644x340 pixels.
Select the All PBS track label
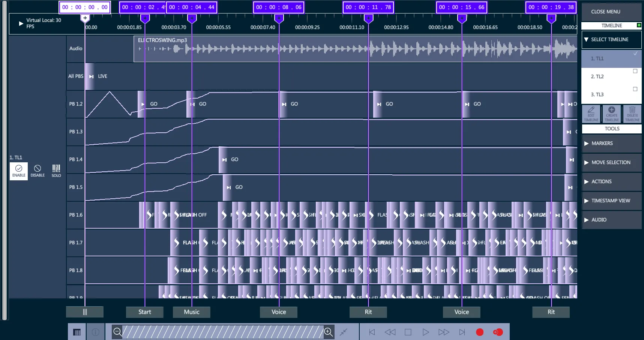coord(76,76)
